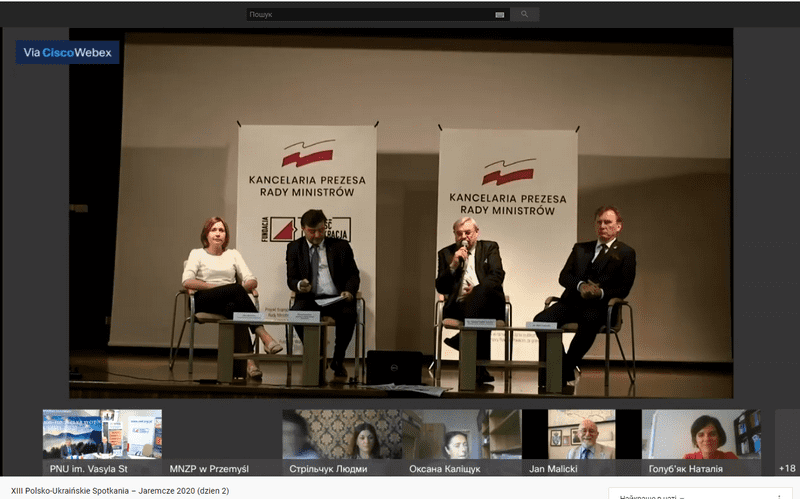Click the Голуб'як Наталія participant tile
This screenshot has height=499, width=800.
click(700, 441)
